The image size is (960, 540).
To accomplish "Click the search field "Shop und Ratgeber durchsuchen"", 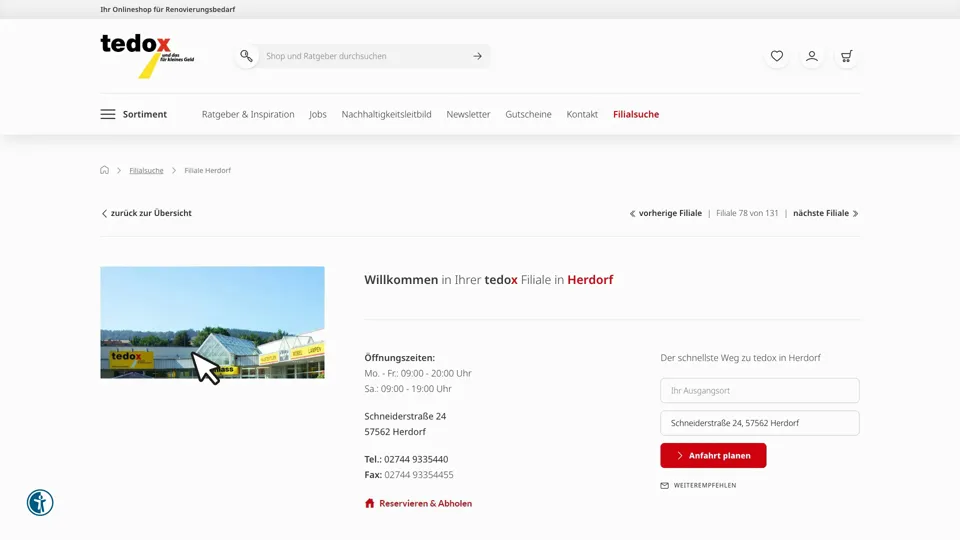I will 364,56.
